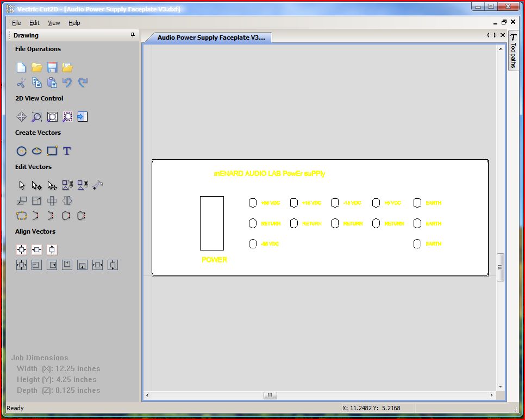
Task: Cut selection with the scissors icon
Action: click(21, 83)
